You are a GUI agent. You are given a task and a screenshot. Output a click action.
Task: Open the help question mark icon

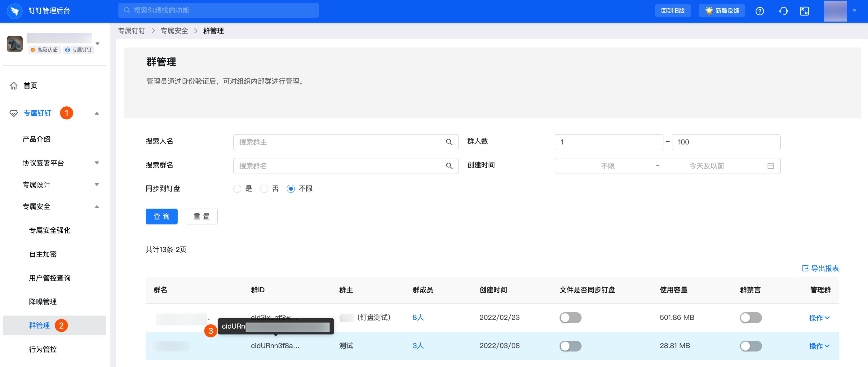click(x=759, y=11)
